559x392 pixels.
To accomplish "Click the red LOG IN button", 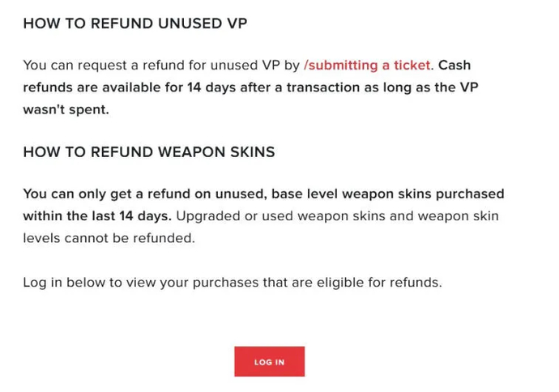I will coord(269,361).
